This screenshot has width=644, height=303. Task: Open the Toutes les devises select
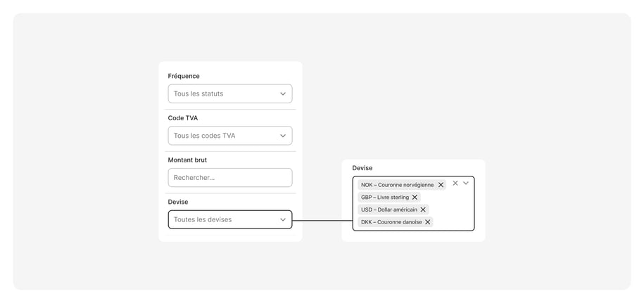click(230, 220)
